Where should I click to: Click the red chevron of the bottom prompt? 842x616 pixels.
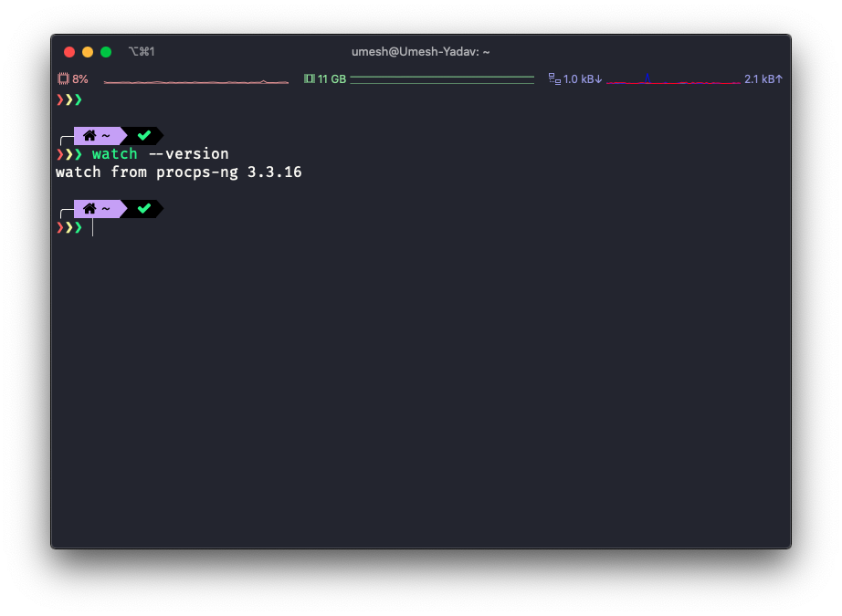click(58, 227)
